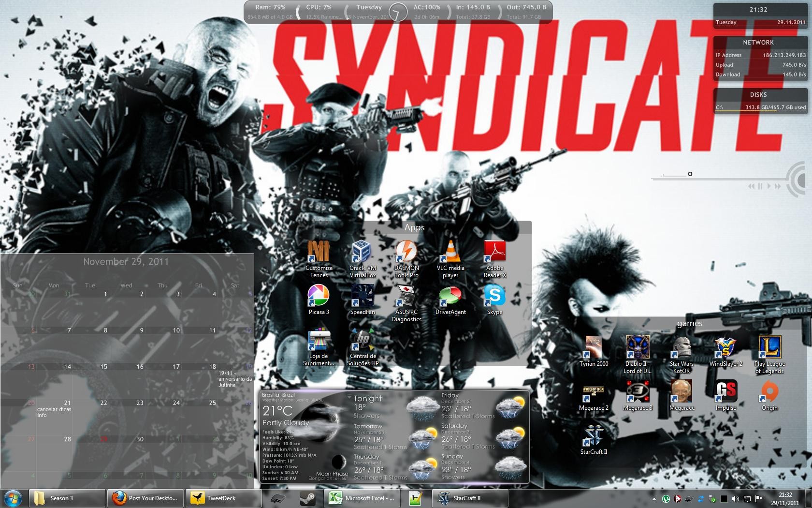Launch Tyrian 2000 game
The width and height of the screenshot is (812, 508).
[x=594, y=351]
